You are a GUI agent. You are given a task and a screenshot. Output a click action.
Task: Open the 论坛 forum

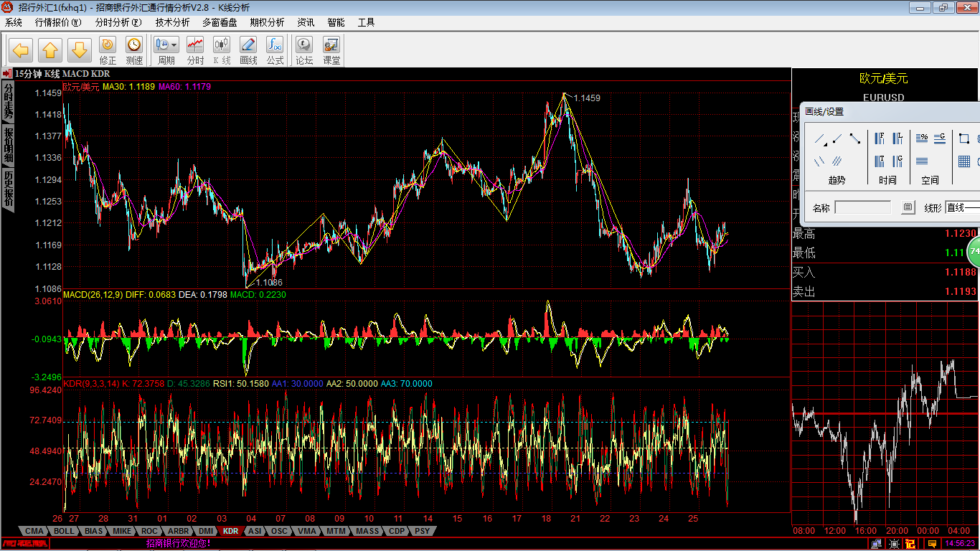pyautogui.click(x=304, y=51)
